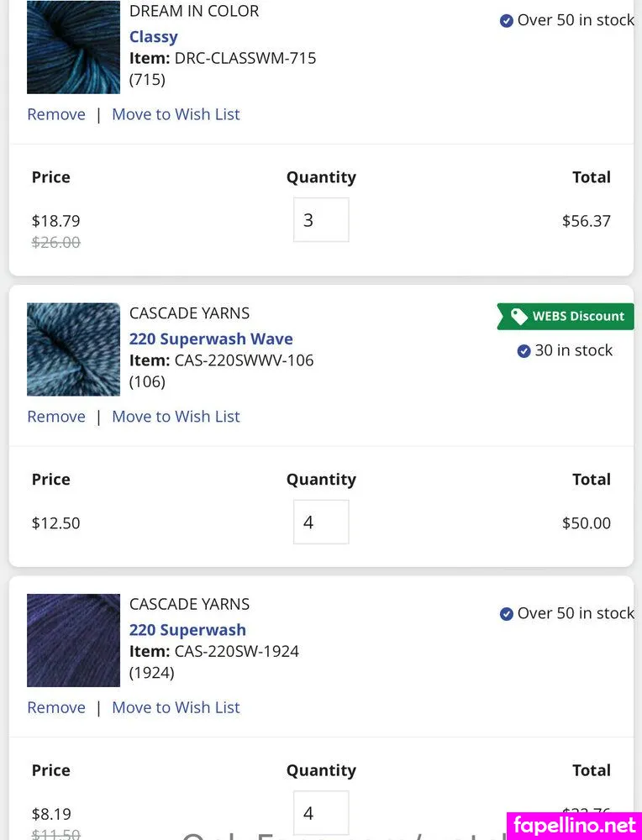Click stock checkmark icon for Classy yarn
The image size is (642, 840).
point(507,21)
